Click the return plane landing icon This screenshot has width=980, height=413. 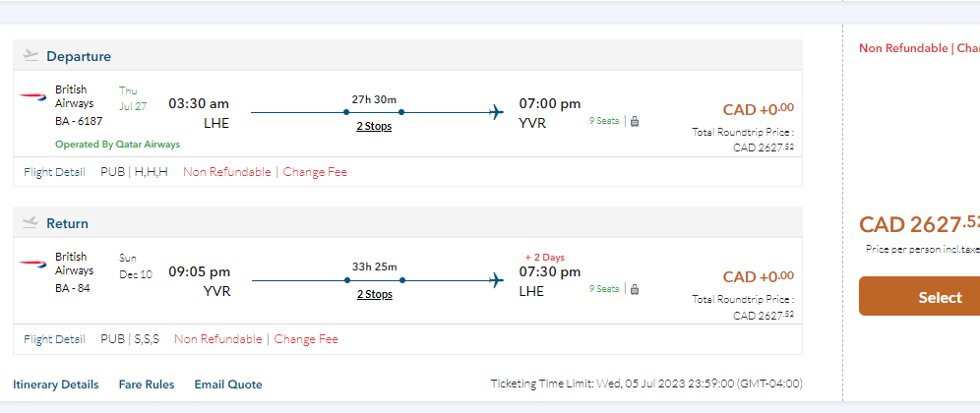tap(30, 222)
